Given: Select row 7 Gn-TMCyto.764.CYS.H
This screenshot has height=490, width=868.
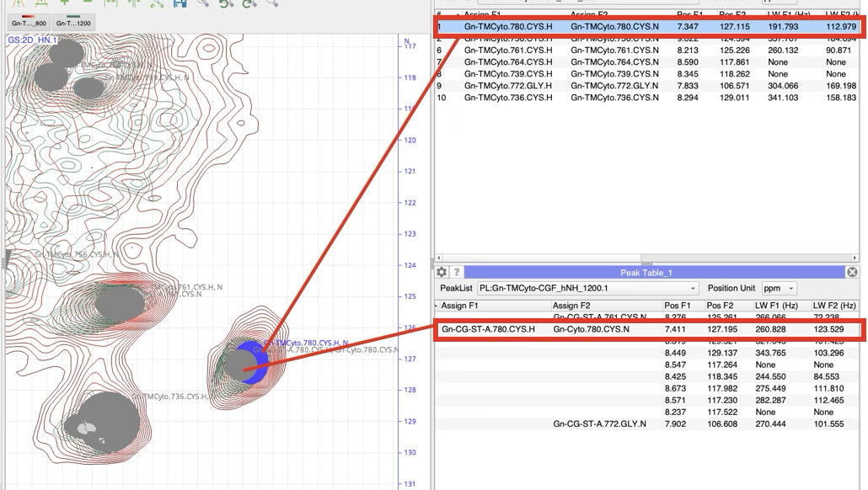Looking at the screenshot, I should pyautogui.click(x=648, y=62).
